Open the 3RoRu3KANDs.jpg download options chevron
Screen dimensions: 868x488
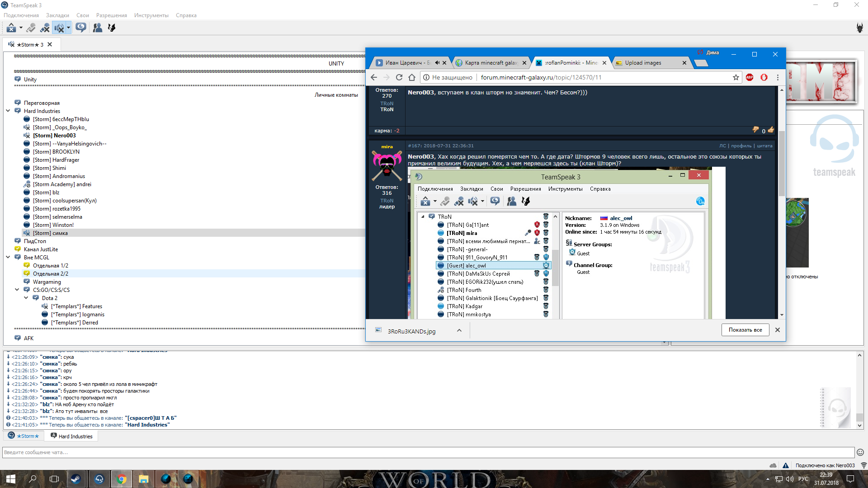459,330
